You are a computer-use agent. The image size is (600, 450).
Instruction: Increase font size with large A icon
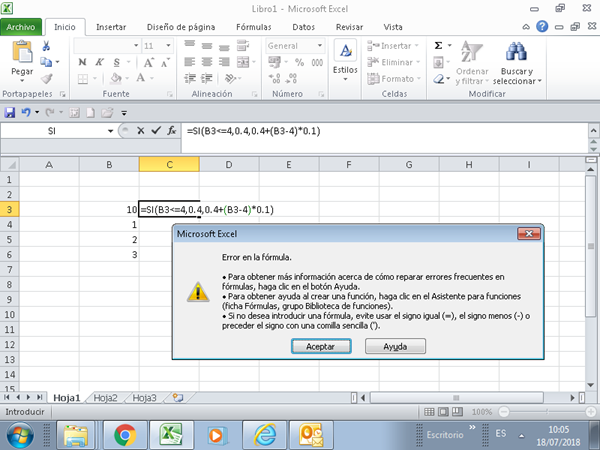point(149,62)
